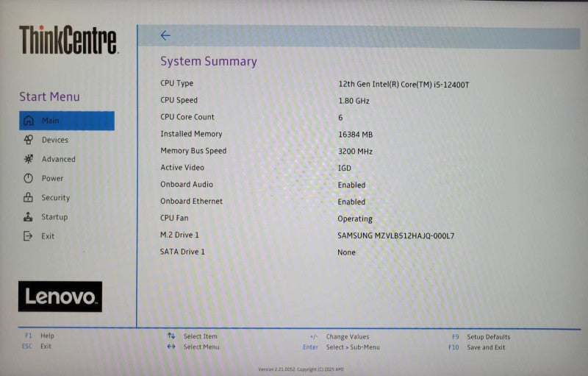This screenshot has width=588, height=376.
Task: Click the Enter Select Sub-Menu hint
Action: point(341,347)
